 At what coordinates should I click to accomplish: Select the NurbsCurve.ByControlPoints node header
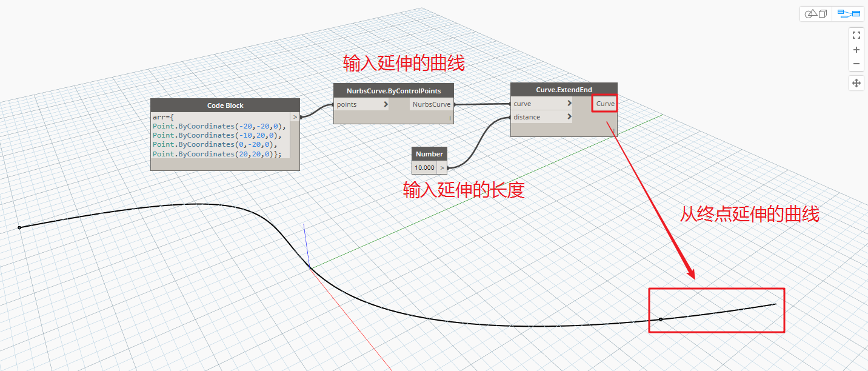coord(393,90)
